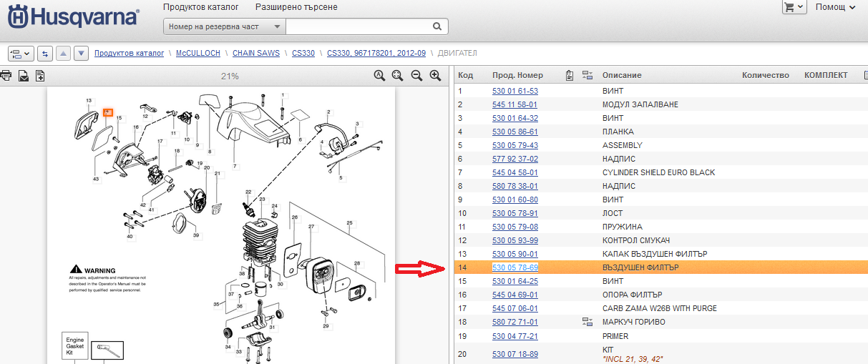Go to next assembly with down arrow
This screenshot has height=364, width=868.
pyautogui.click(x=82, y=54)
